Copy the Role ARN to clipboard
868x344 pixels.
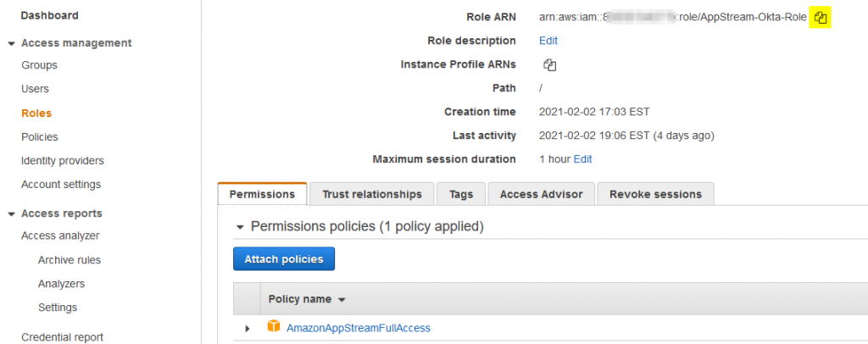[821, 18]
